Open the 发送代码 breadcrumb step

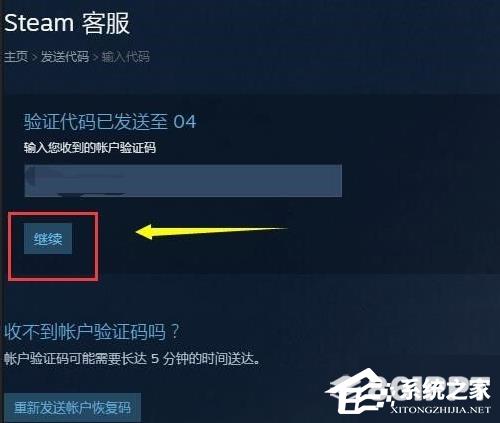tap(65, 57)
